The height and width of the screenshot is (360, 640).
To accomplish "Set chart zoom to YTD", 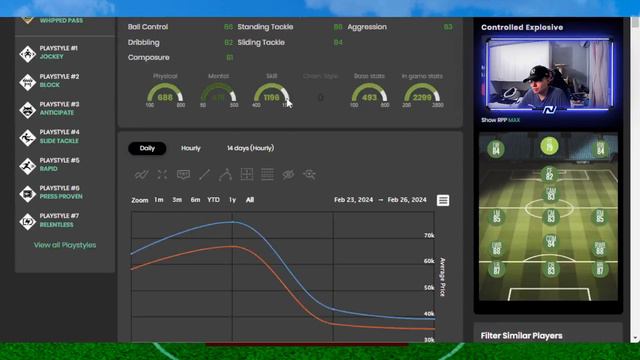I will [x=213, y=200].
